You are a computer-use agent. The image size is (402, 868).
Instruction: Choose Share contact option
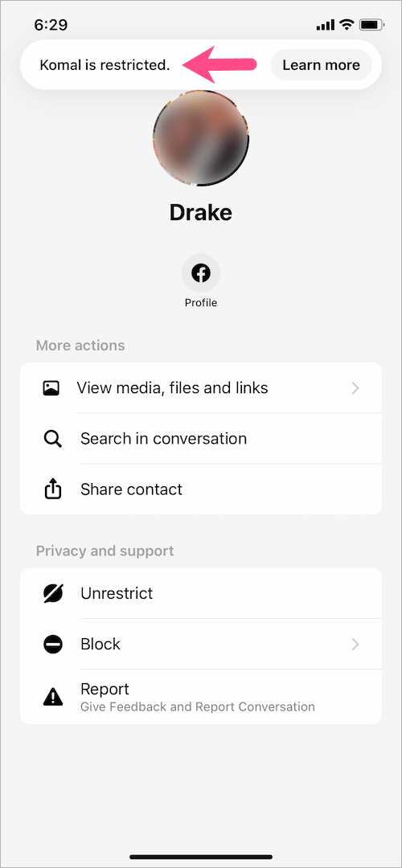pyautogui.click(x=131, y=489)
